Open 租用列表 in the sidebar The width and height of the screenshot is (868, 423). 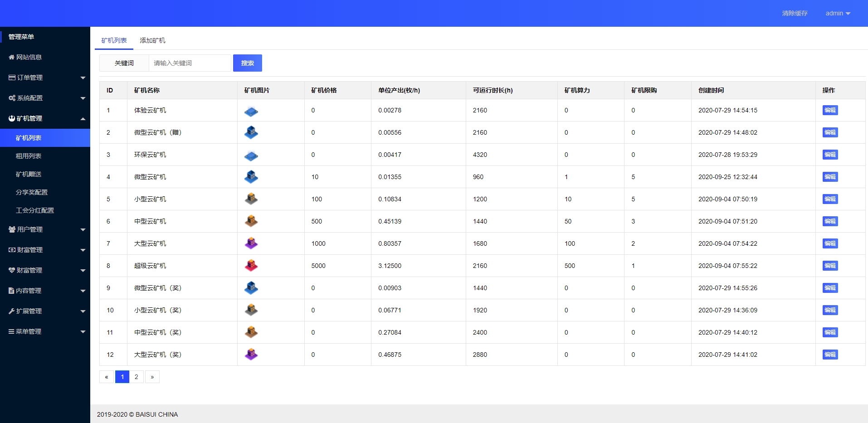29,156
